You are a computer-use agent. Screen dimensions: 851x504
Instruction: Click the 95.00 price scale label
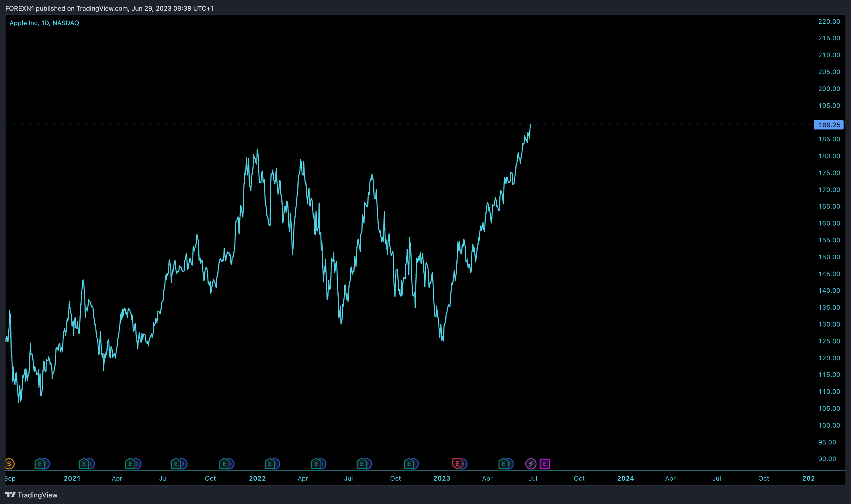point(827,442)
